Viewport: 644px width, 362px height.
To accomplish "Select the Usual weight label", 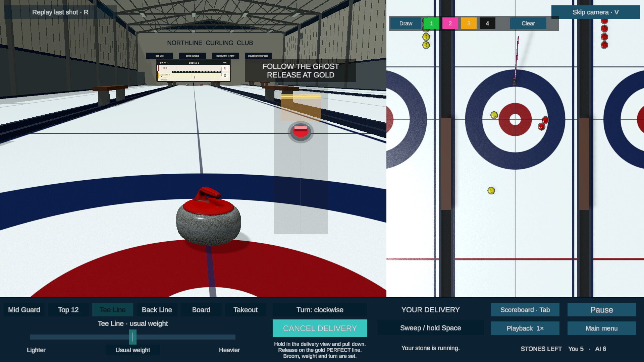I will tap(133, 350).
